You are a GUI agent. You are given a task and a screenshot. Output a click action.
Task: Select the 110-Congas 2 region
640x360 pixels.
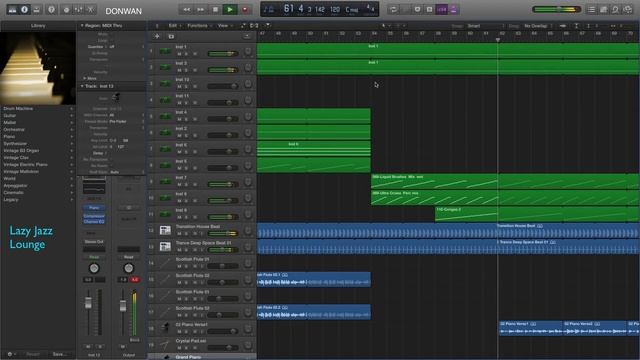pos(537,214)
